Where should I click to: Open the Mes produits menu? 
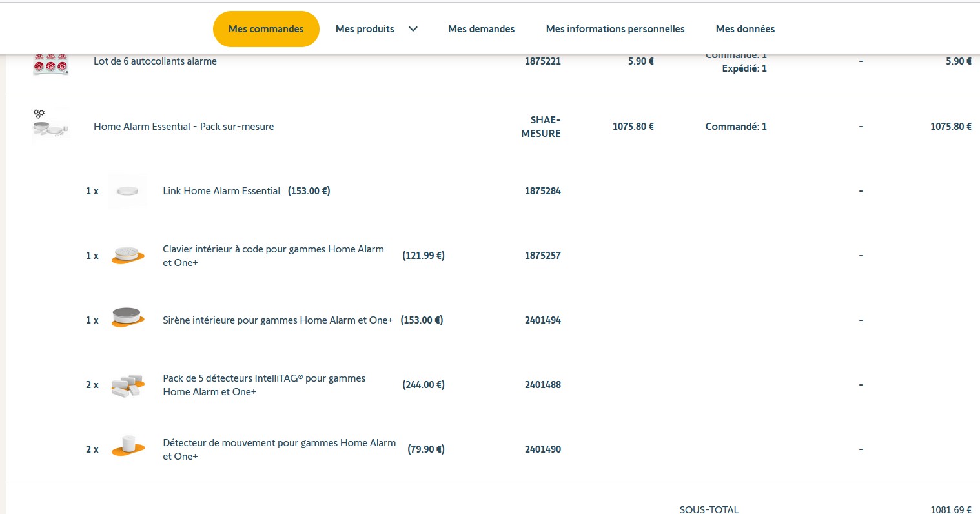pyautogui.click(x=365, y=29)
